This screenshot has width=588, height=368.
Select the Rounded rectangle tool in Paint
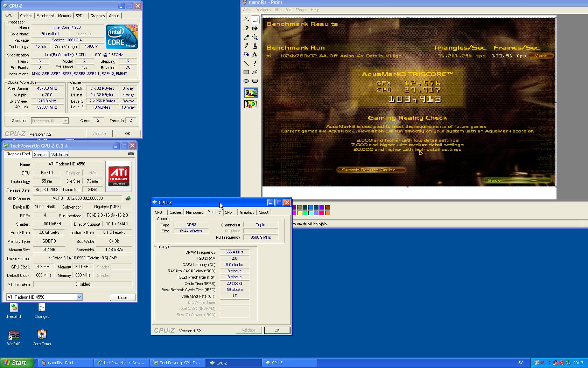[x=255, y=81]
